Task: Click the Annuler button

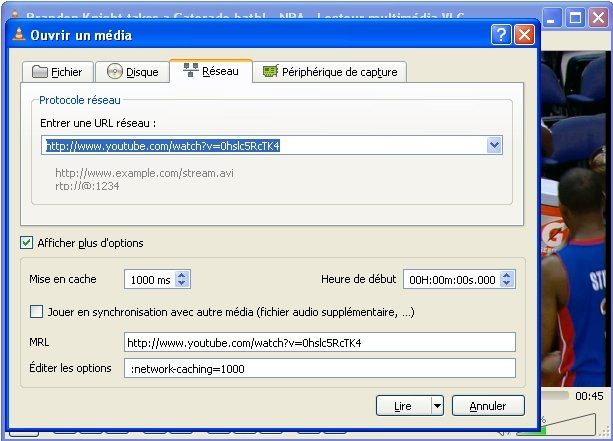Action: point(488,406)
